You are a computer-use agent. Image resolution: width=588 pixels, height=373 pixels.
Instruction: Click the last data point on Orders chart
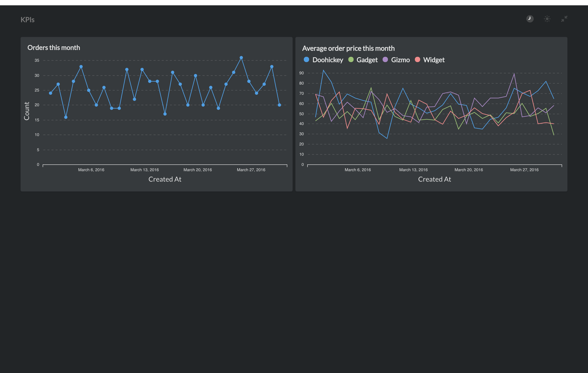coord(279,105)
